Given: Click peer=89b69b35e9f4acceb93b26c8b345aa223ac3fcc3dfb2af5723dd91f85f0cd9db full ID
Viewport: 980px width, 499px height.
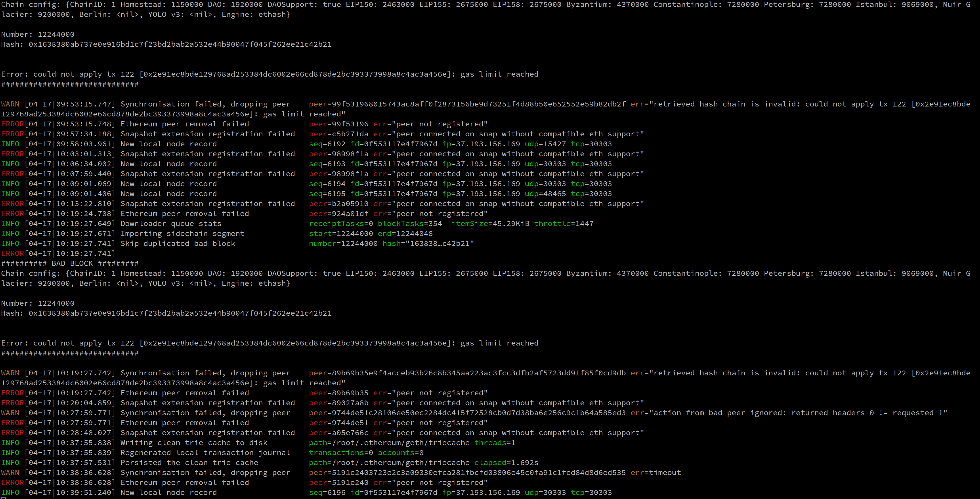Looking at the screenshot, I should click(x=467, y=373).
